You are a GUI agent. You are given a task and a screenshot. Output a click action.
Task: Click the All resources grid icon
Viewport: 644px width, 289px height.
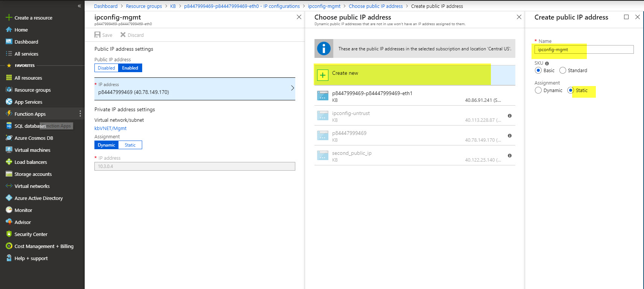(x=9, y=78)
